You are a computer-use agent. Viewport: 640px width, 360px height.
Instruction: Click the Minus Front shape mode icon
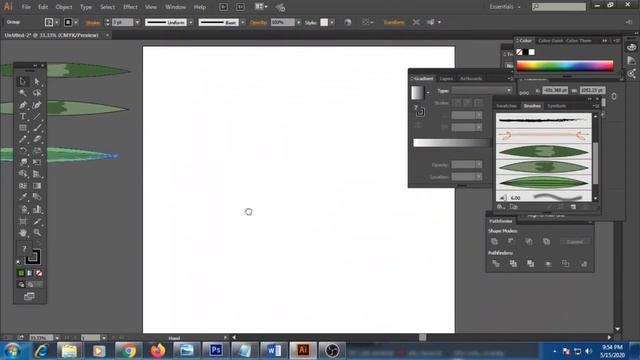point(511,242)
